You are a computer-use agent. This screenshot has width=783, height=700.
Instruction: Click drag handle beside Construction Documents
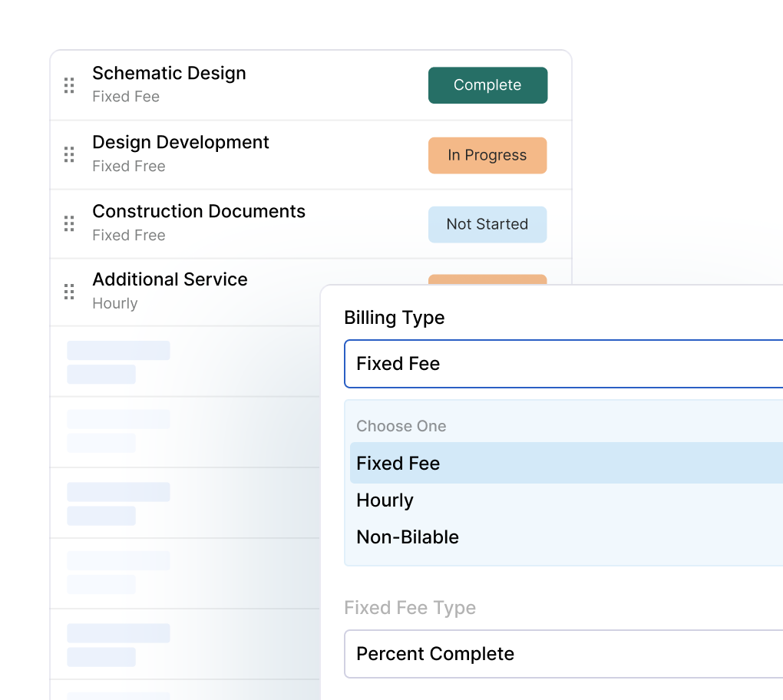pyautogui.click(x=69, y=224)
